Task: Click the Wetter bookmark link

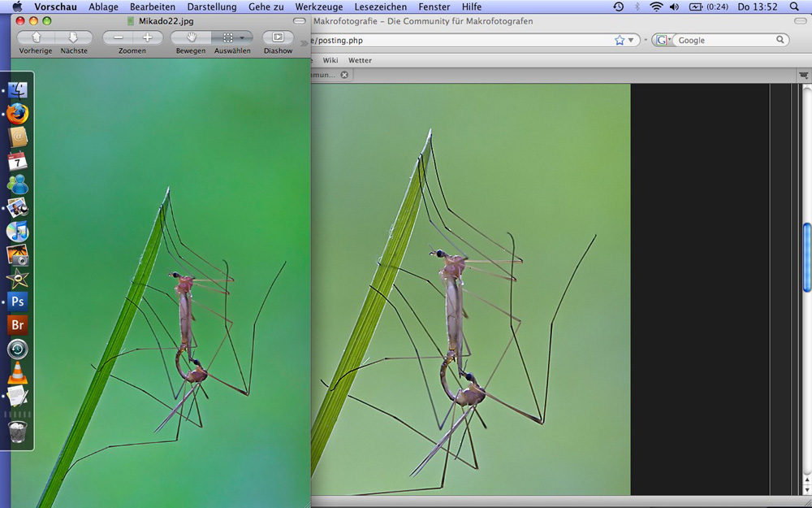Action: (360, 60)
